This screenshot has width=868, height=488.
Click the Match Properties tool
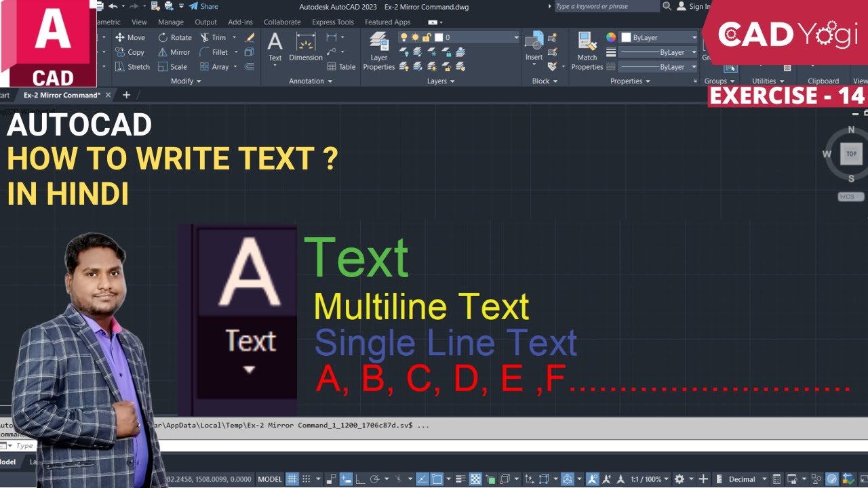[587, 52]
